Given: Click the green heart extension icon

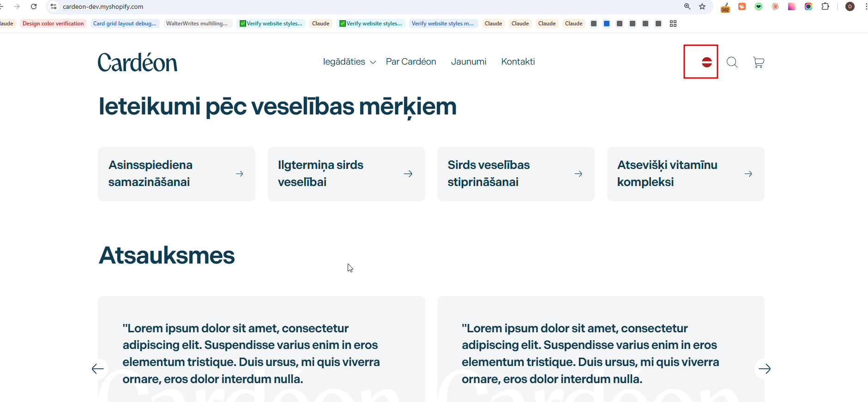Looking at the screenshot, I should [x=759, y=6].
